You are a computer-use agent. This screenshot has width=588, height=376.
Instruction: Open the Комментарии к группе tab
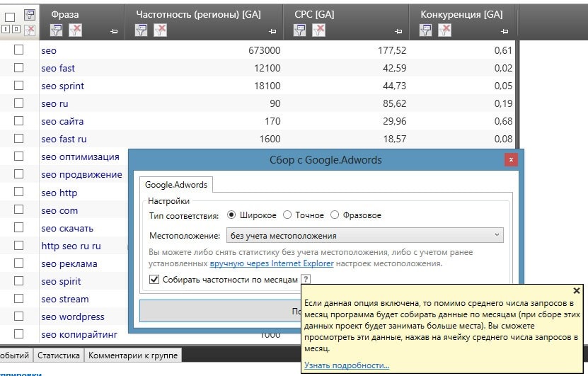pos(133,355)
